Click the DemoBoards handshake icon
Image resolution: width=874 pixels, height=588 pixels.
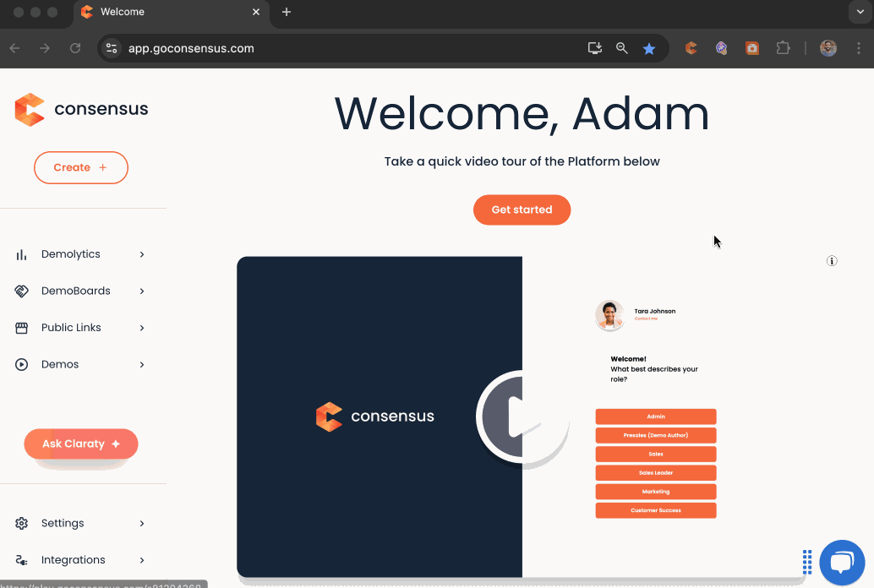21,291
